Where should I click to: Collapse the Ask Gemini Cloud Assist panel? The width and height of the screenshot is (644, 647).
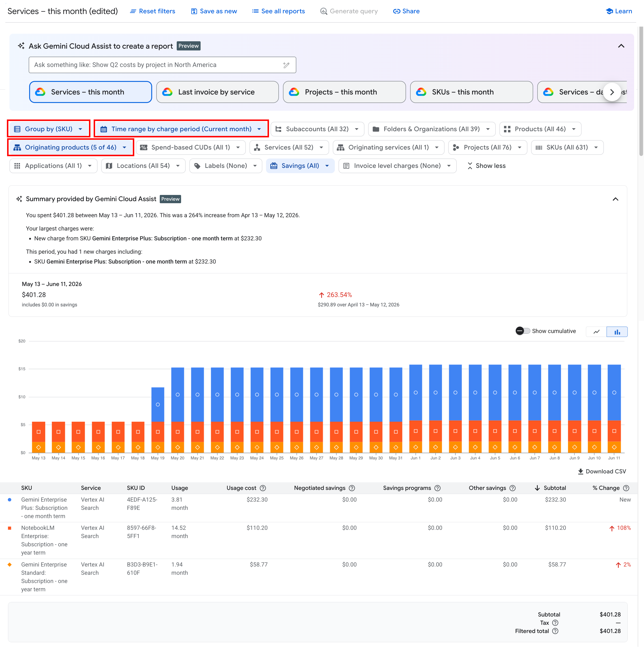[621, 46]
